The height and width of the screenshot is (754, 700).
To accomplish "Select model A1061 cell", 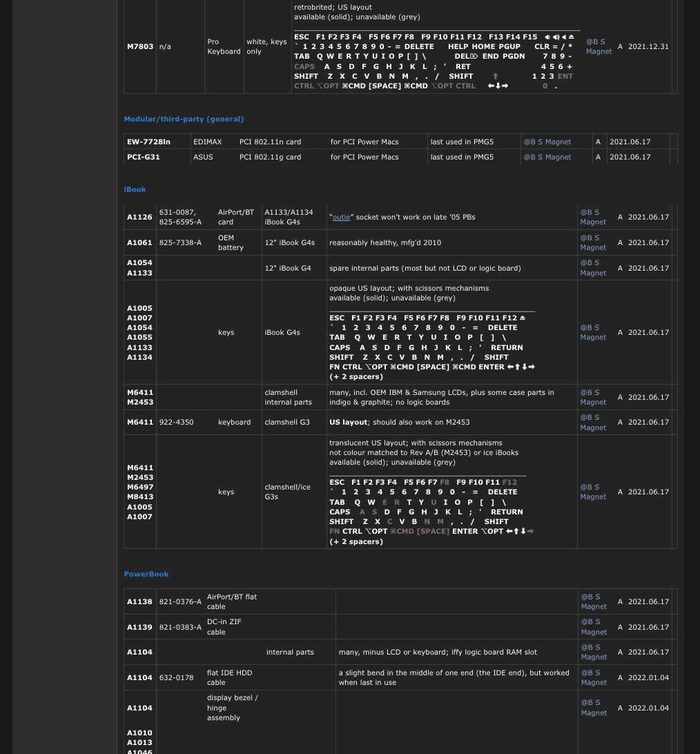I will 139,243.
